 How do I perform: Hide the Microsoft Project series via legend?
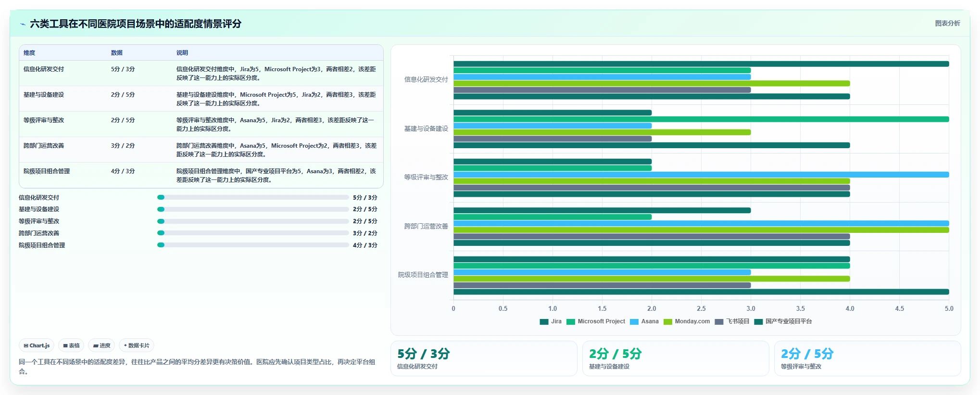click(x=596, y=321)
